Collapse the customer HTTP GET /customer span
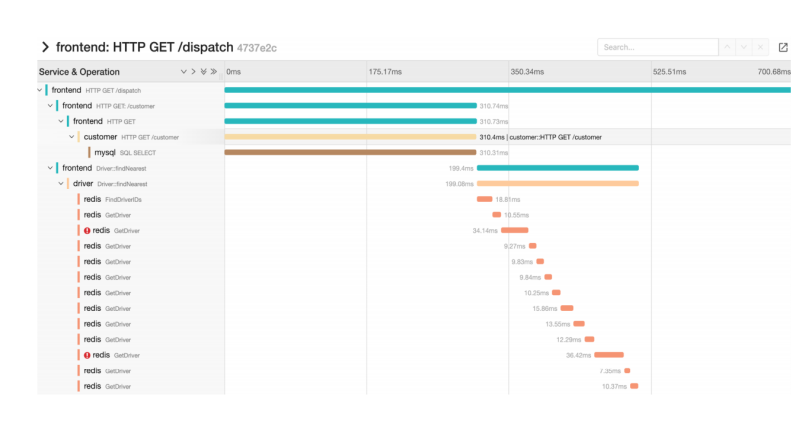The width and height of the screenshot is (806, 421). click(x=72, y=137)
